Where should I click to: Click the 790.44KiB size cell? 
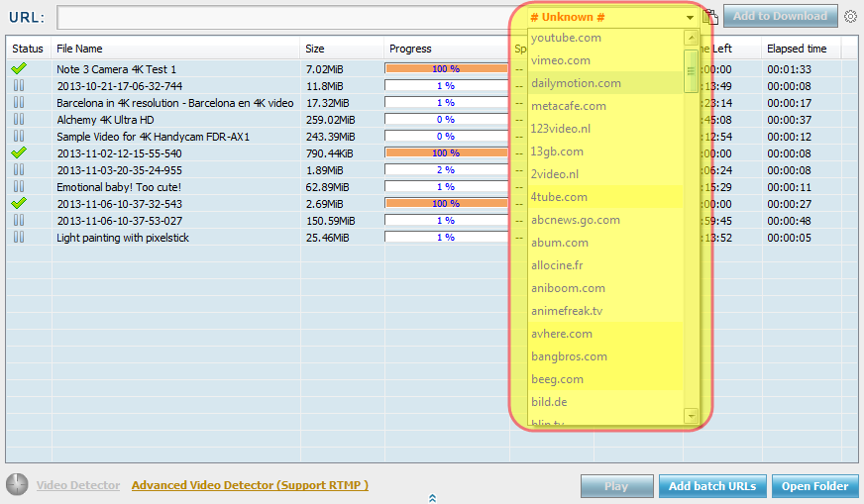pos(330,153)
